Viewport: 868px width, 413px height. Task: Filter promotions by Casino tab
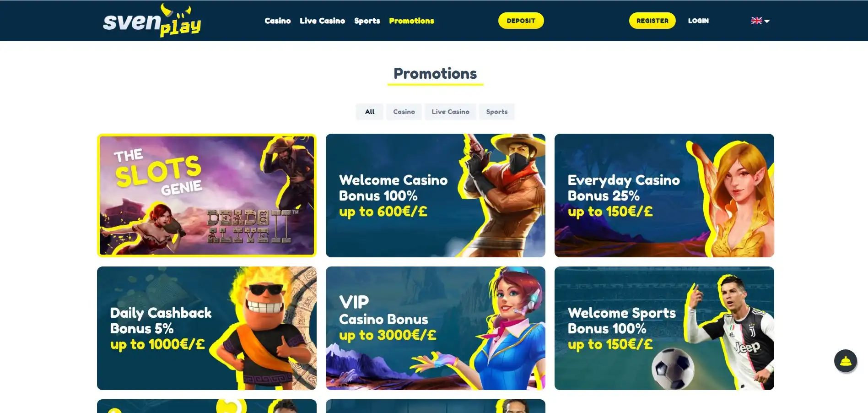404,112
